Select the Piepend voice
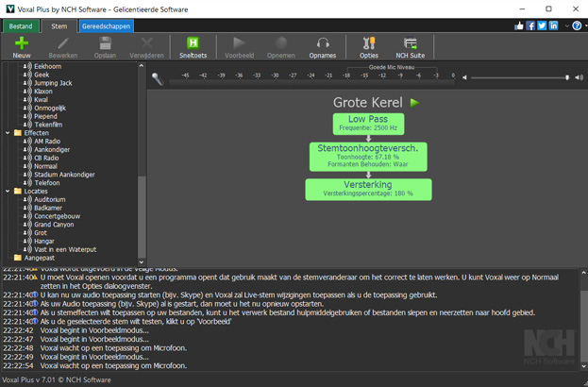 coord(45,116)
